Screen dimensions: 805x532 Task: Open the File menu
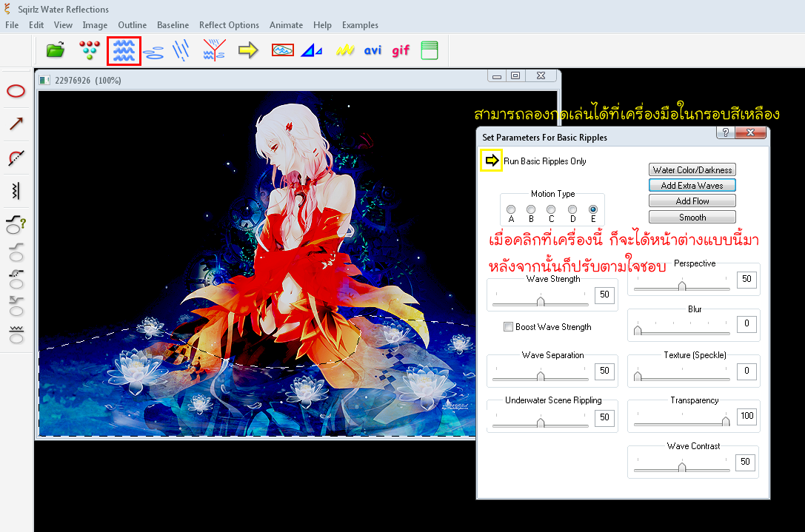(12, 25)
